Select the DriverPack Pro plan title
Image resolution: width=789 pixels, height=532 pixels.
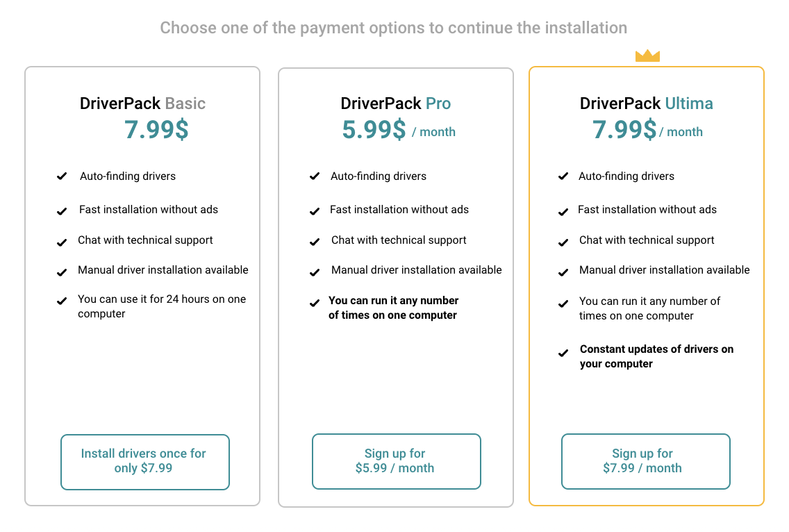click(395, 103)
